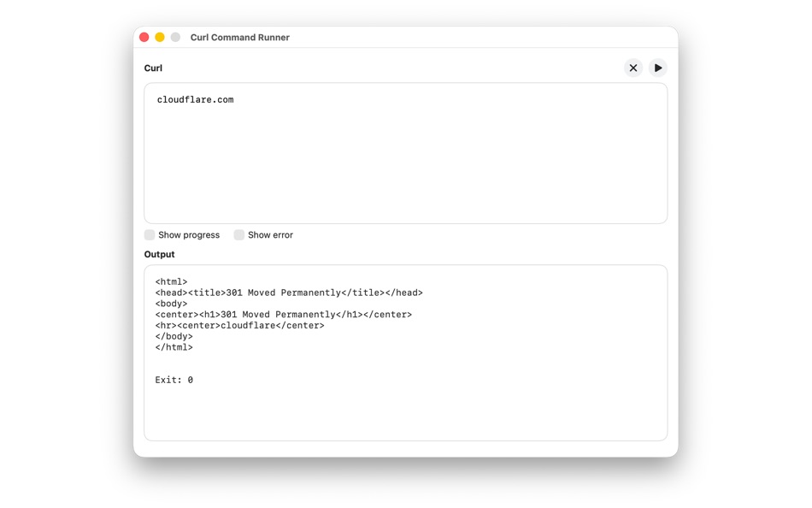Click the 301 Moved Permanently title line
Screen dimensions: 812x508
288,292
